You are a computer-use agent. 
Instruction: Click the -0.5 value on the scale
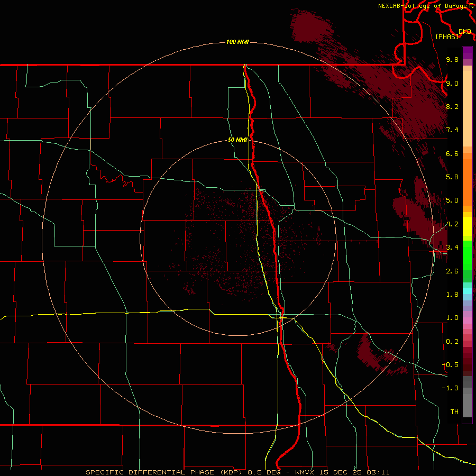pyautogui.click(x=450, y=365)
